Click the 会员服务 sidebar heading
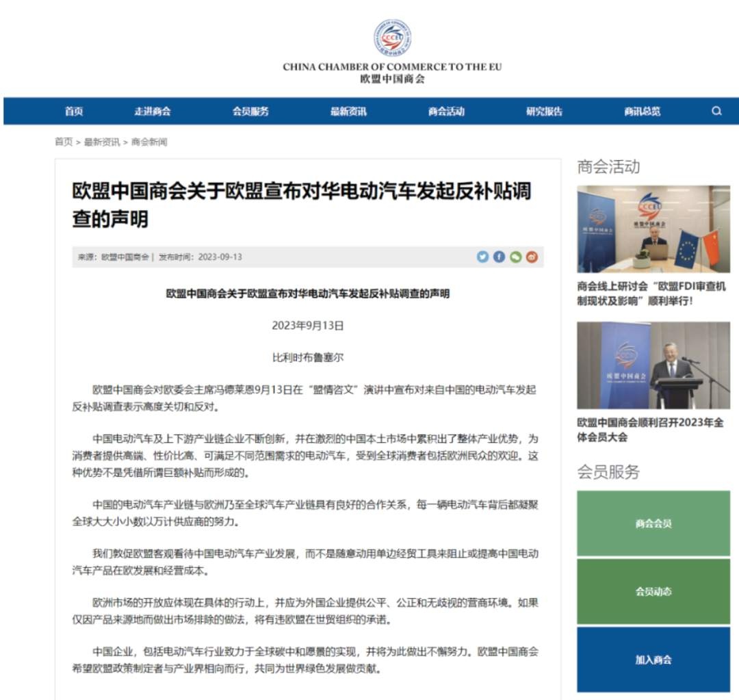This screenshot has width=739, height=700. coord(608,471)
